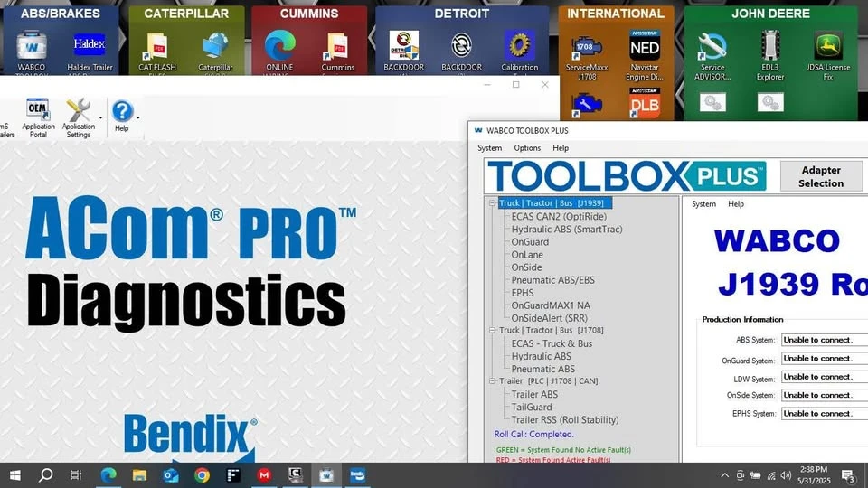Screen dimensions: 868x488
Task: Open Application Portal in ACom PRO toolbar
Action: click(x=38, y=117)
